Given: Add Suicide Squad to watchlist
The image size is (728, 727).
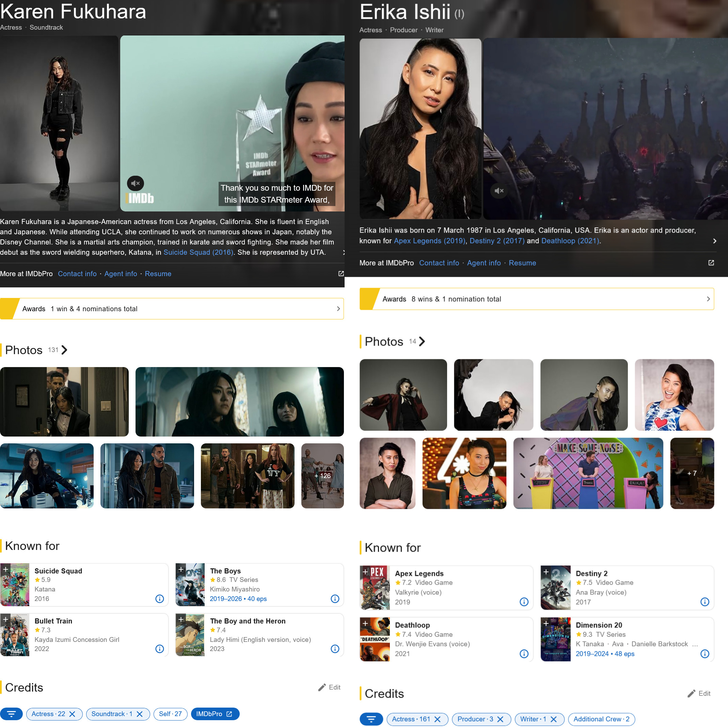Looking at the screenshot, I should [6, 569].
